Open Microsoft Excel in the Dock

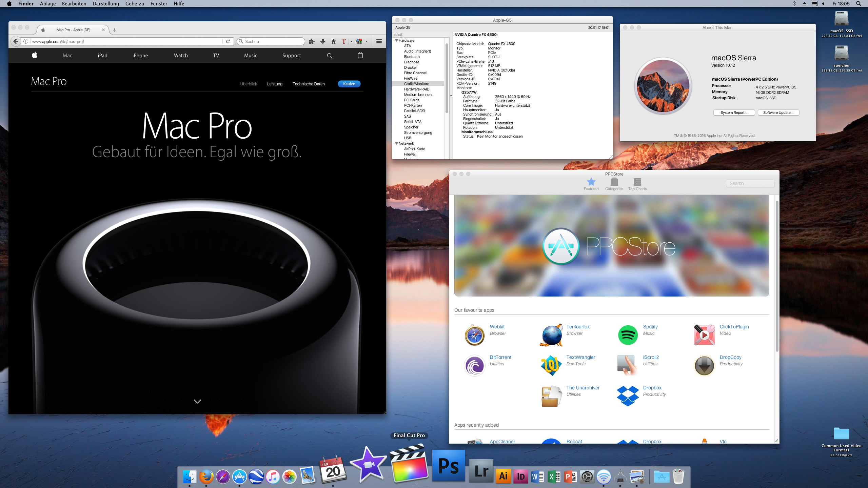554,477
